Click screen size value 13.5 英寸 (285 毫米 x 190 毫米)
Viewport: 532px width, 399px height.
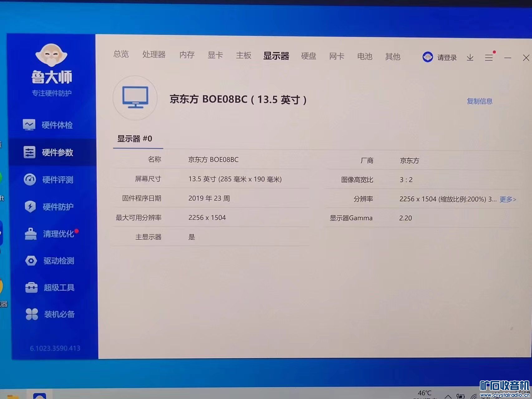tap(235, 179)
